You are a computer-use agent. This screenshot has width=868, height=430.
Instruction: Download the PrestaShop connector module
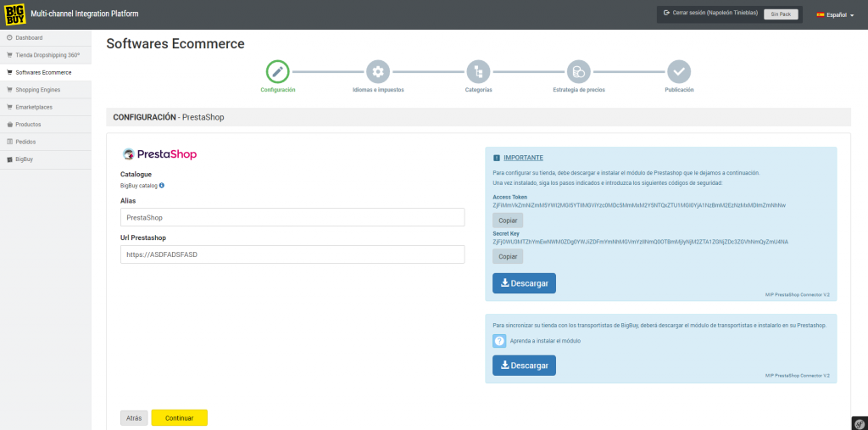click(524, 283)
